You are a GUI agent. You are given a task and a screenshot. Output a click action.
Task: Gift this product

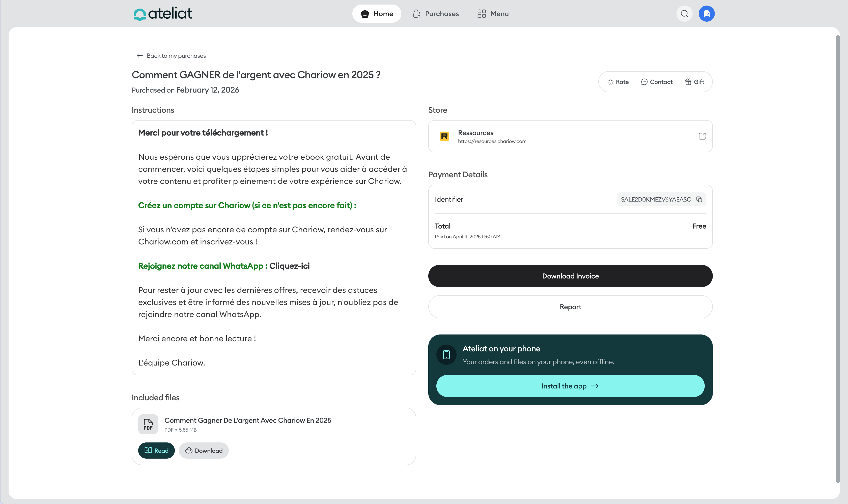[694, 82]
